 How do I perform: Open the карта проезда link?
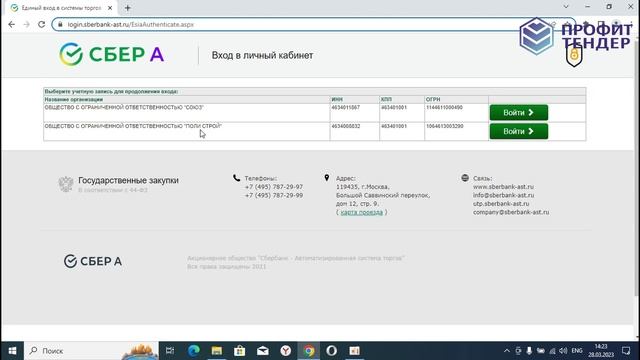click(362, 212)
